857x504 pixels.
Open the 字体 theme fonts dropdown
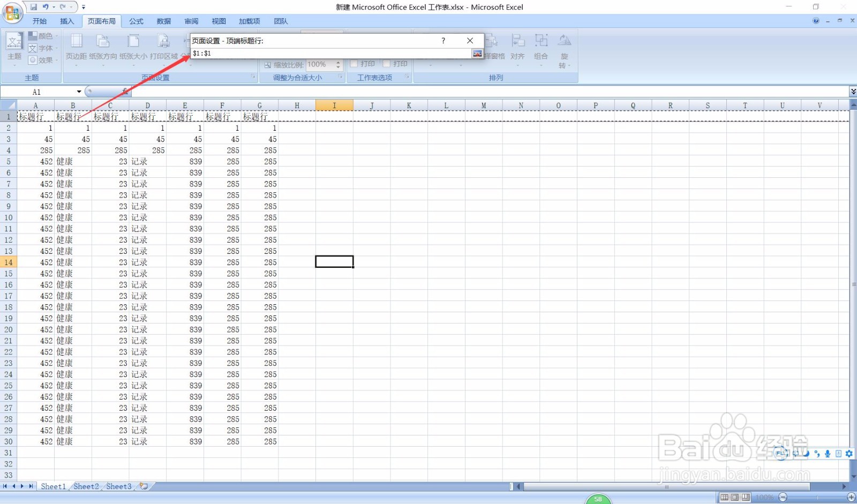point(43,48)
